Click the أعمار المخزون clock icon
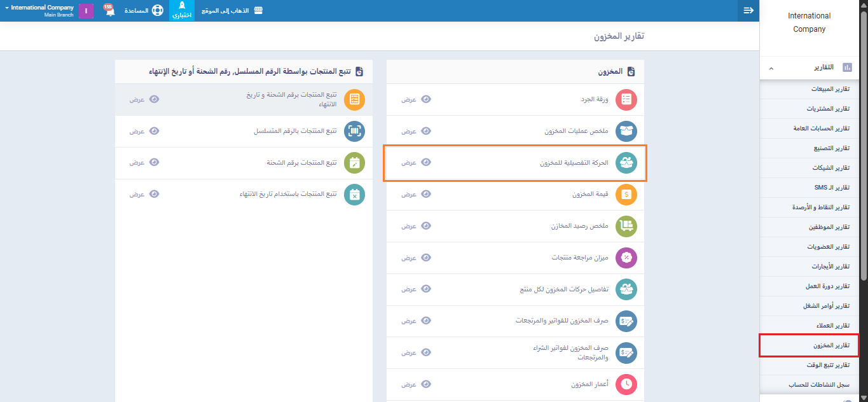Screen dimensions: 868x402 (x=626, y=384)
